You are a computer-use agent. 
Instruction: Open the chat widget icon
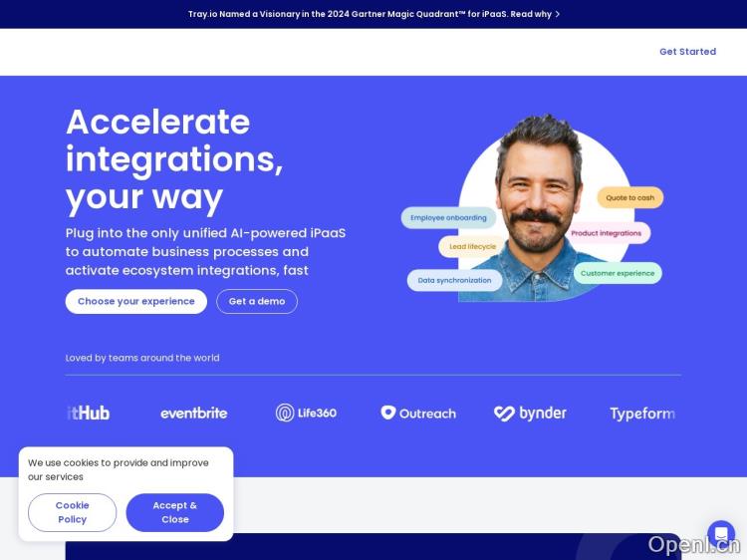721,534
